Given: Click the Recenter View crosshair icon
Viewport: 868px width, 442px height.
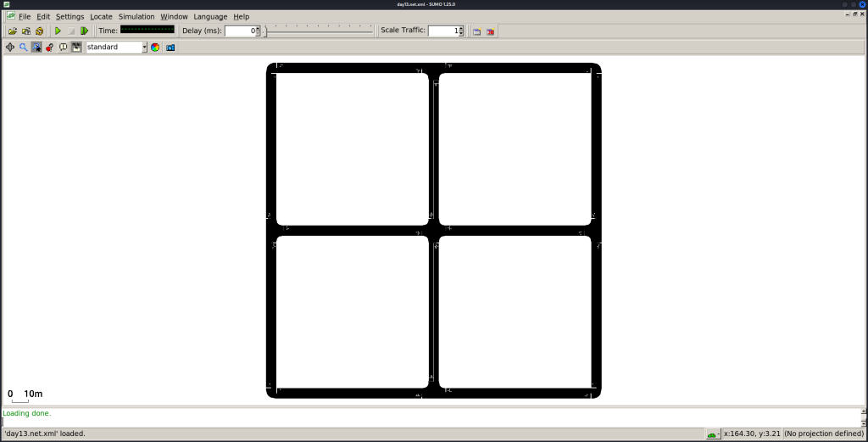Looking at the screenshot, I should (x=10, y=47).
